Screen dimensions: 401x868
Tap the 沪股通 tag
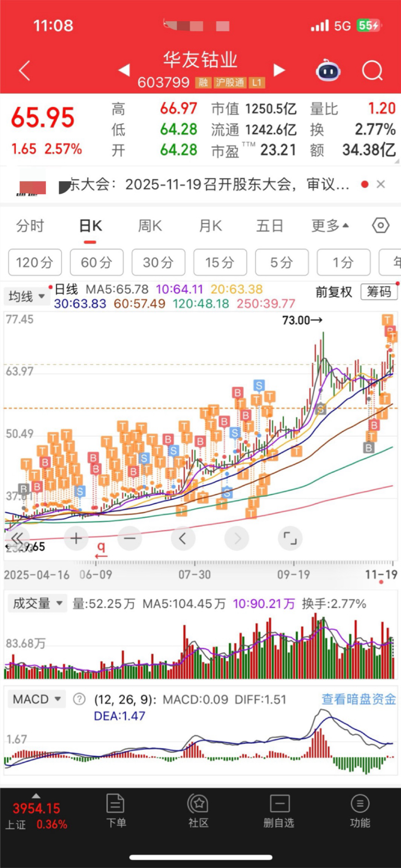230,82
